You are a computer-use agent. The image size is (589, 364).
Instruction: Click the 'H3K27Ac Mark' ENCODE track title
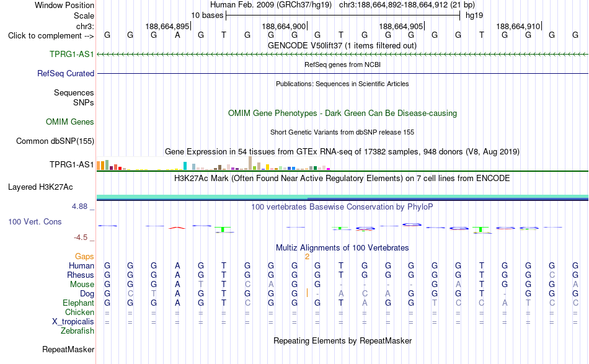342,178
